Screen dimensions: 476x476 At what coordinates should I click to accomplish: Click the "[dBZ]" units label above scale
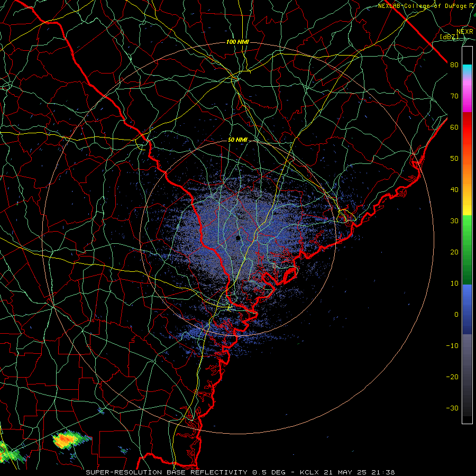pyautogui.click(x=449, y=37)
